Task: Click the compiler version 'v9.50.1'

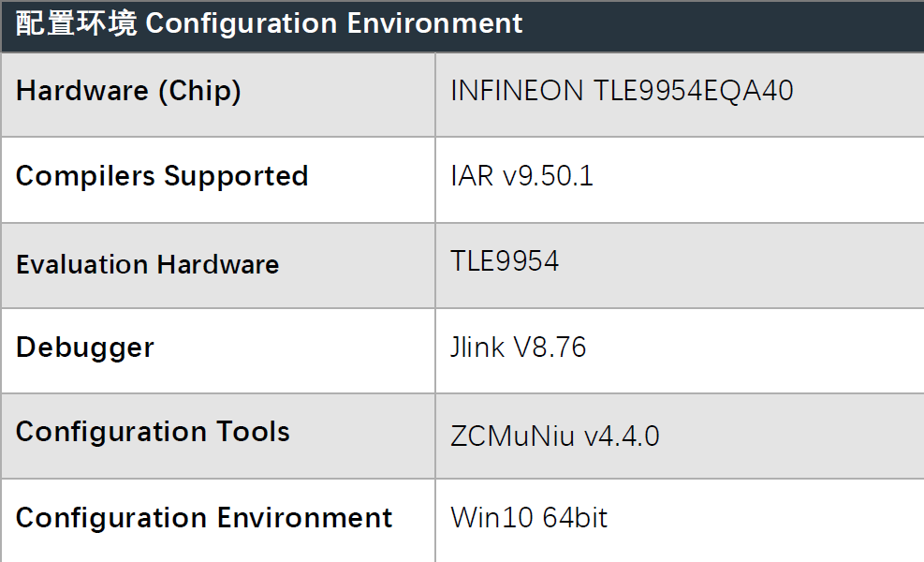Action: click(548, 176)
